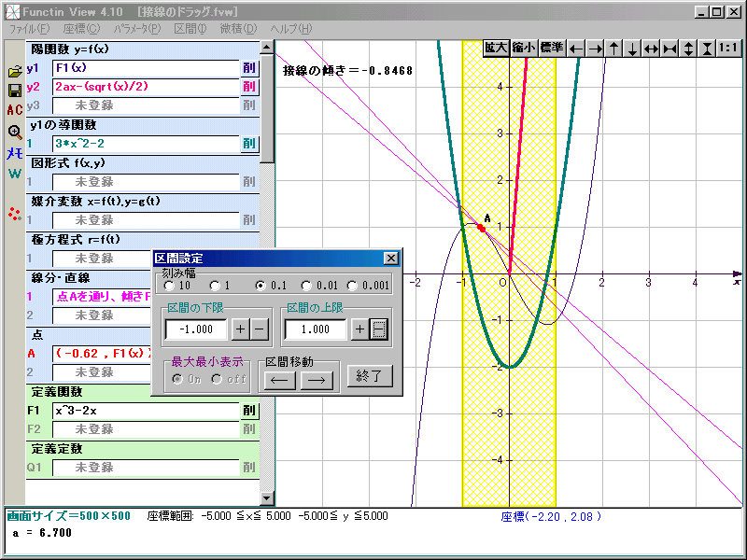Viewport: 747px width, 560px height.
Task: Open the メモ memo tool
Action: pyautogui.click(x=15, y=153)
